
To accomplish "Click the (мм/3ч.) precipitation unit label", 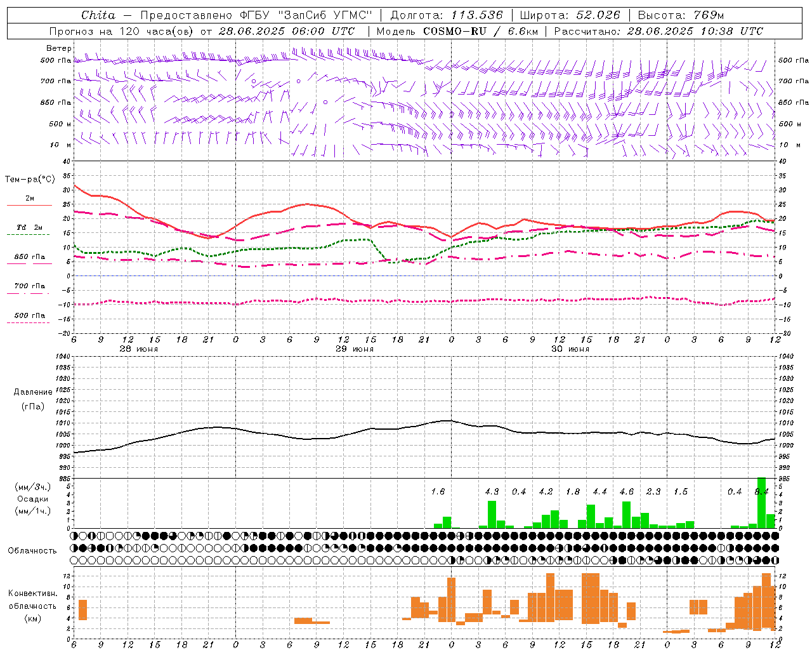I will click(33, 487).
